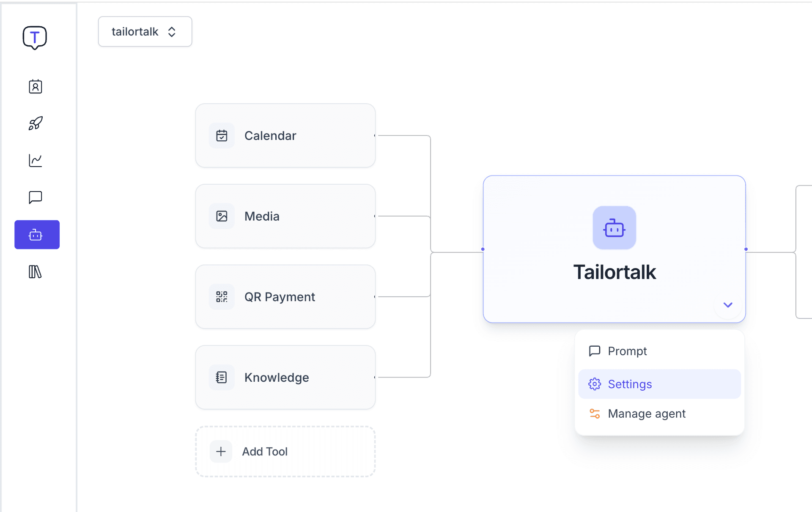Click the Settings gear icon

(x=595, y=384)
